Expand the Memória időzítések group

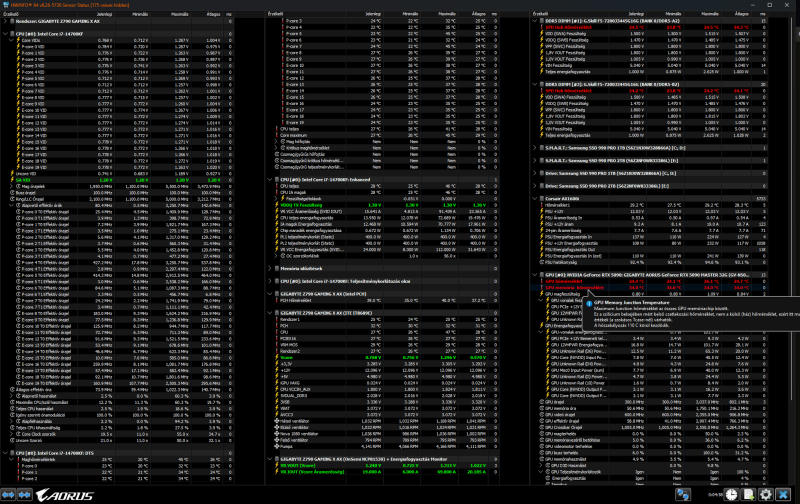270,268
